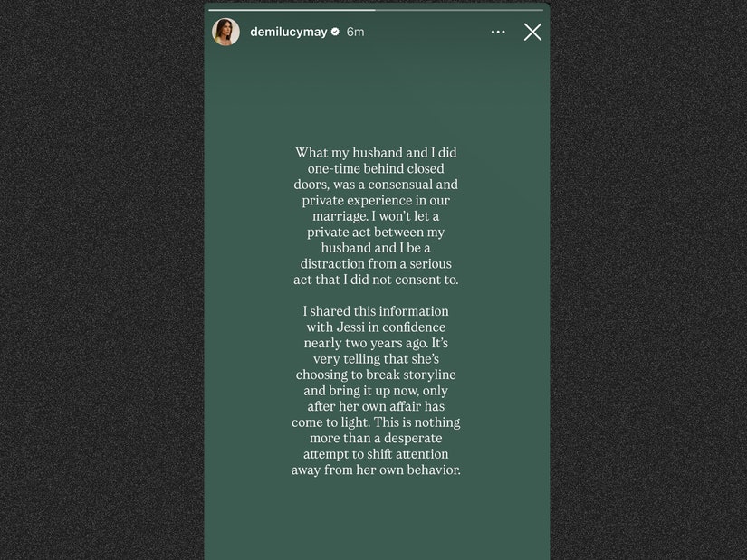Click the line 'I shared this information'
Screen dimensions: 747x560
(x=376, y=311)
